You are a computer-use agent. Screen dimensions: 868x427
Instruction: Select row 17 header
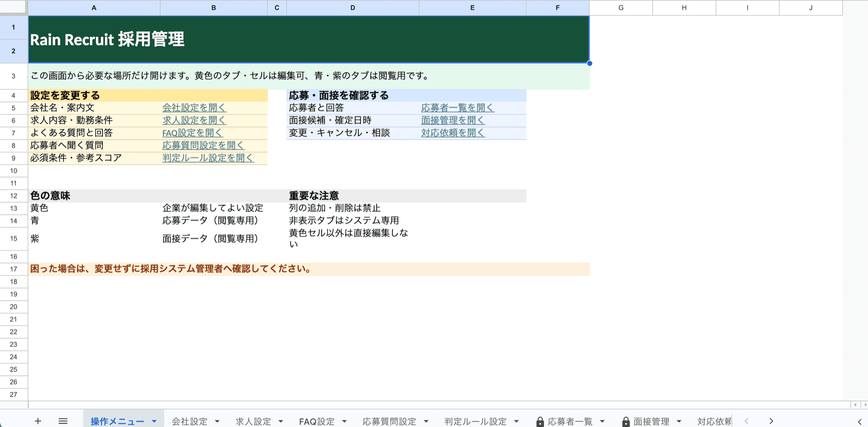tap(14, 269)
